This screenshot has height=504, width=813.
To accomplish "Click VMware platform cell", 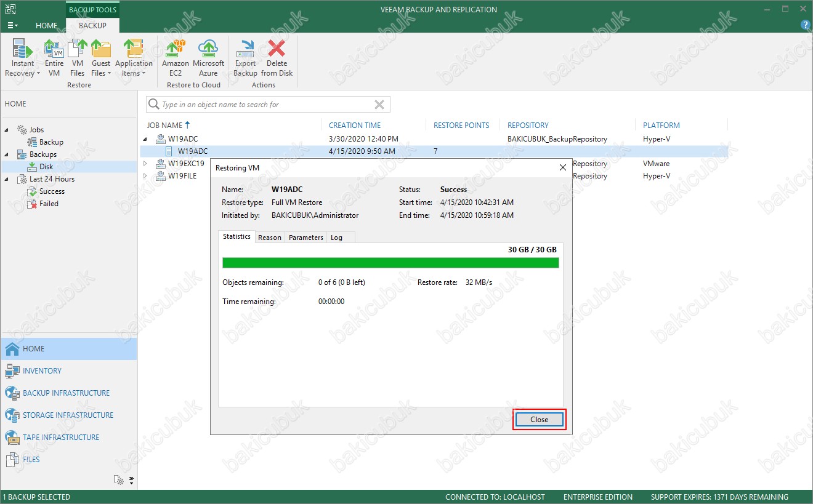I will click(x=656, y=164).
